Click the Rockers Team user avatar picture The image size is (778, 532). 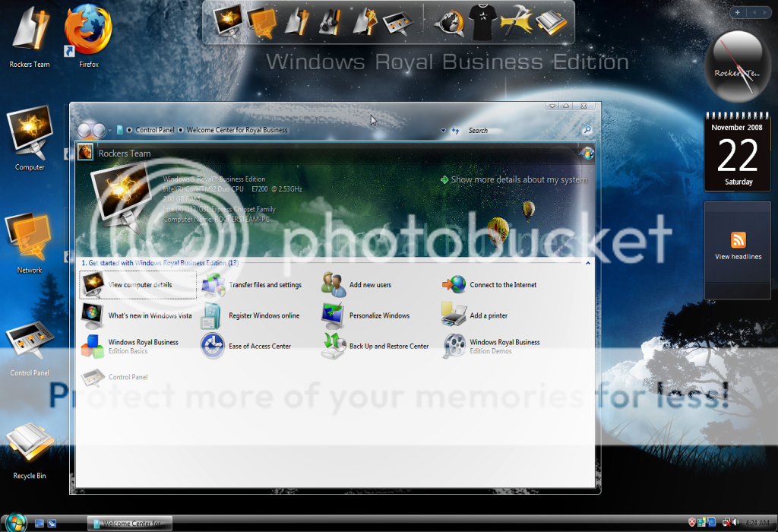(x=85, y=152)
